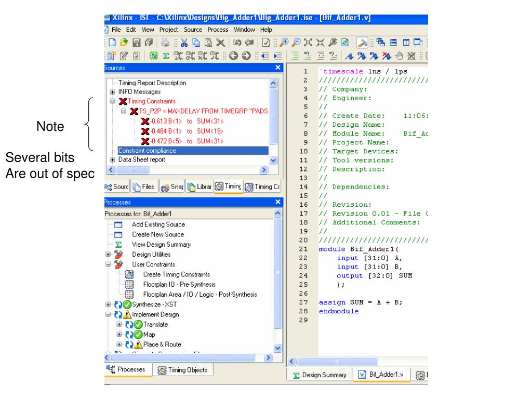
Task: Click the Tile Vertically icon
Action: [406, 43]
